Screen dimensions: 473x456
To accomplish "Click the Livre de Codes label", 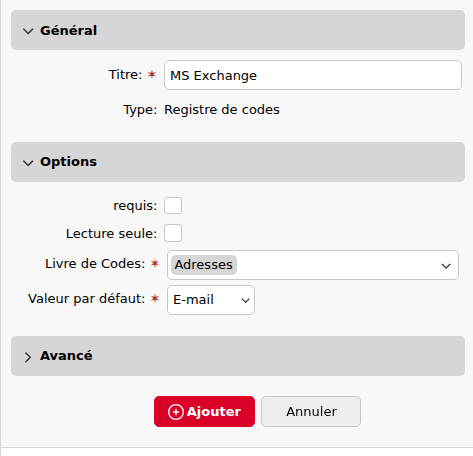I will click(95, 264).
